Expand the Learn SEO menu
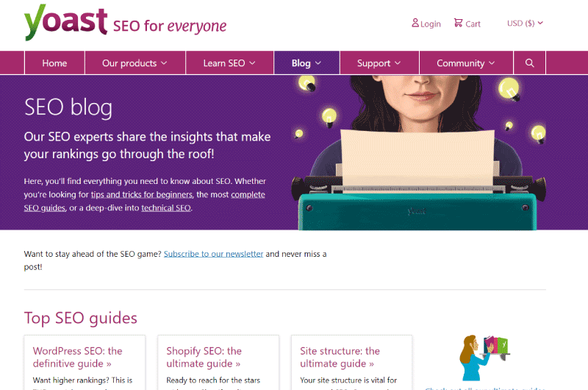This screenshot has width=588, height=390. 229,63
